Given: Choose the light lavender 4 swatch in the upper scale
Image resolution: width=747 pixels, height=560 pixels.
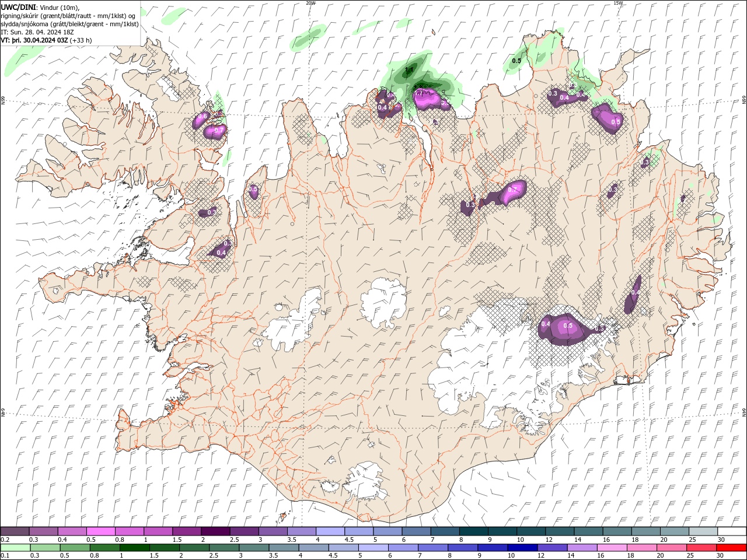Looking at the screenshot, I should (330, 531).
